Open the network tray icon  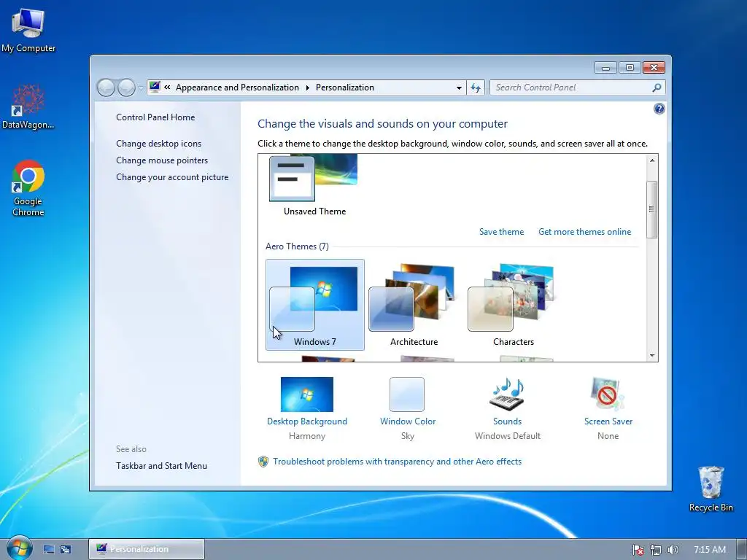coord(656,550)
